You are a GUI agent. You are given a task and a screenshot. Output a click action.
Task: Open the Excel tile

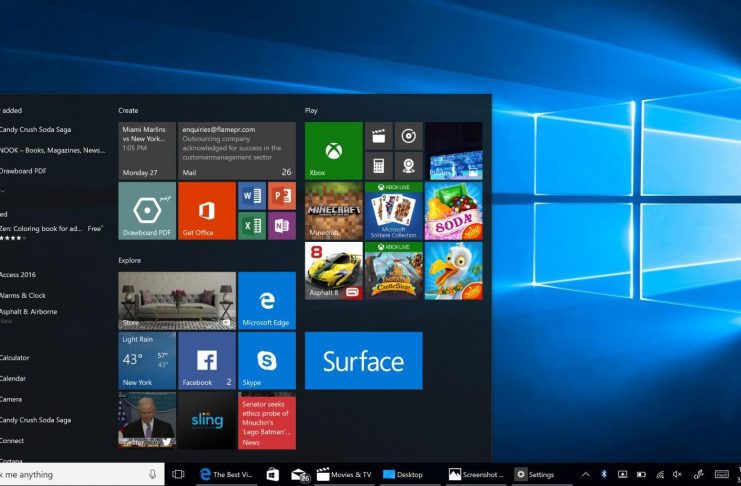252,226
